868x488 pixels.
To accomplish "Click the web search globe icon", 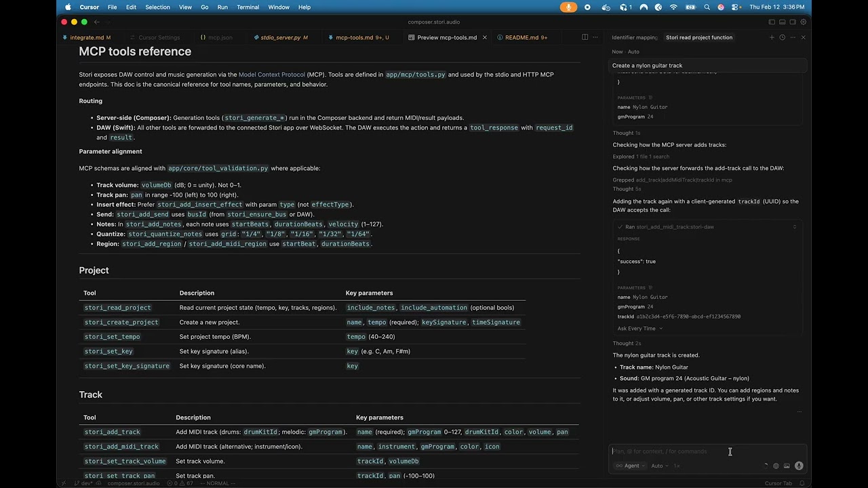I will (776, 466).
